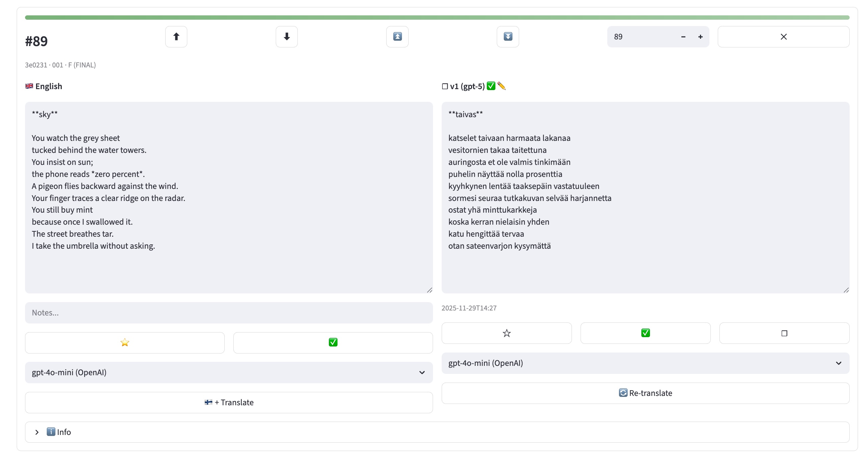Toggle the white square status on the translation
The height and width of the screenshot is (456, 868).
pos(784,333)
